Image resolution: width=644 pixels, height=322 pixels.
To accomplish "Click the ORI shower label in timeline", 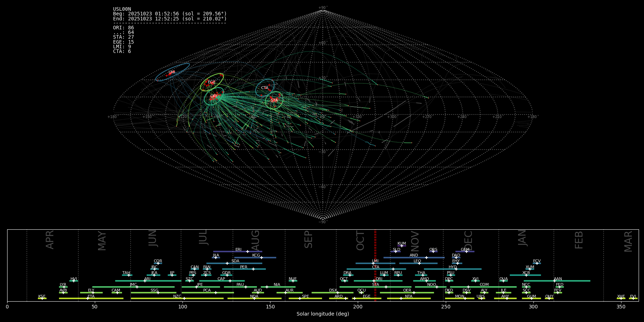I will pyautogui.click(x=379, y=279).
